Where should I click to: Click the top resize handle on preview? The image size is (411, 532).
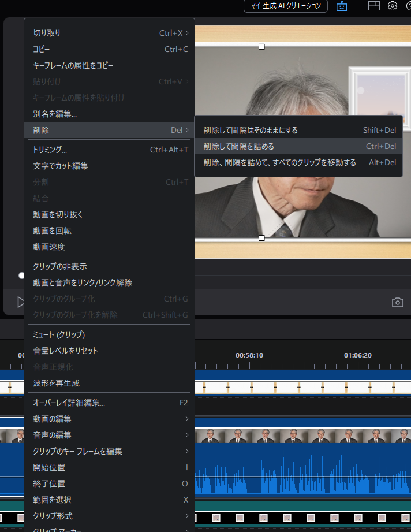(x=261, y=46)
